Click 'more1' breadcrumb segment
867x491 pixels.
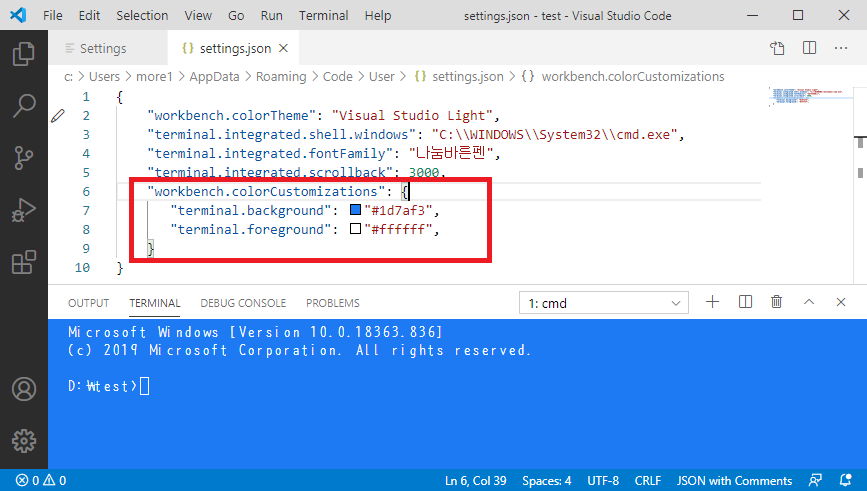(154, 76)
